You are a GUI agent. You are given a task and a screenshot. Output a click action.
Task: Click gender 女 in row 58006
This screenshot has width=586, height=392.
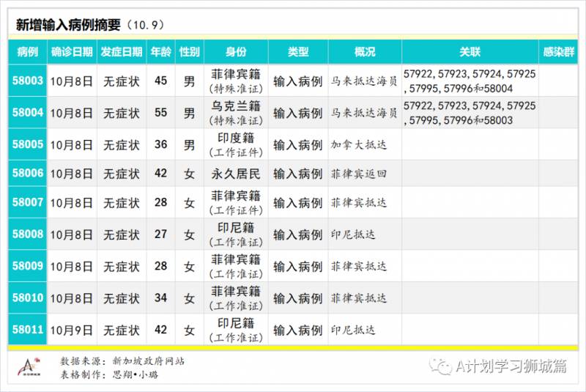point(190,174)
